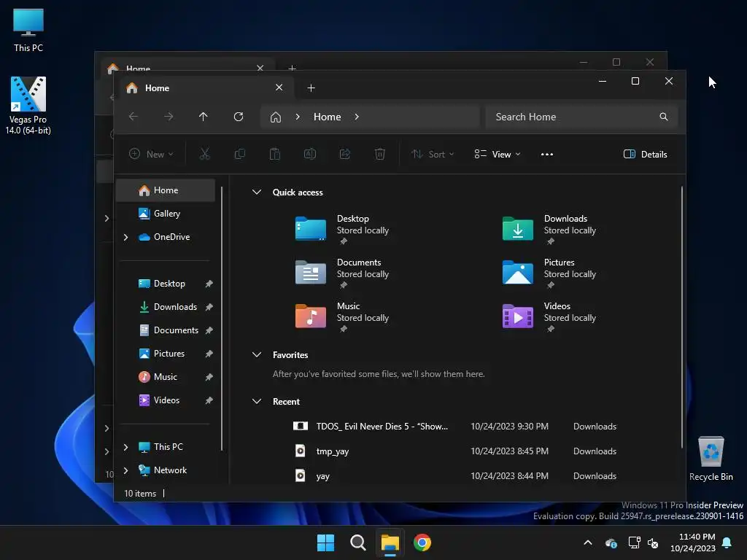
Task: Click the home icon in address bar
Action: click(276, 117)
